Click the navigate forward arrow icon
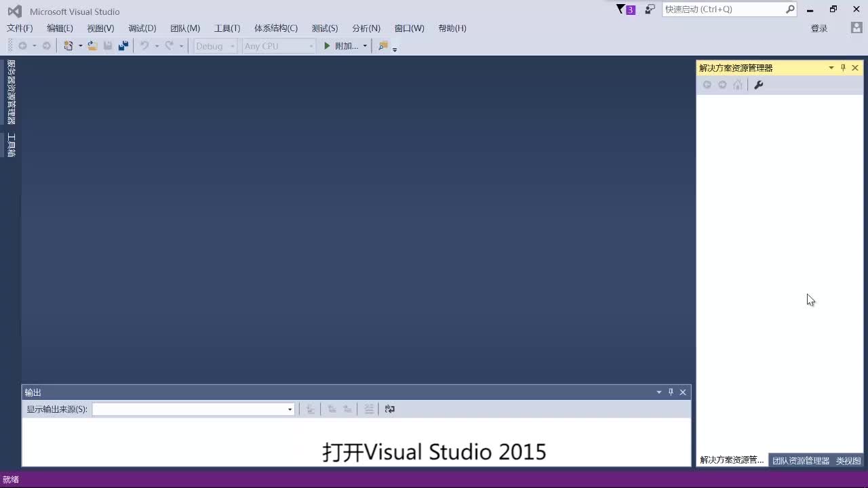Image resolution: width=868 pixels, height=488 pixels. tap(46, 46)
